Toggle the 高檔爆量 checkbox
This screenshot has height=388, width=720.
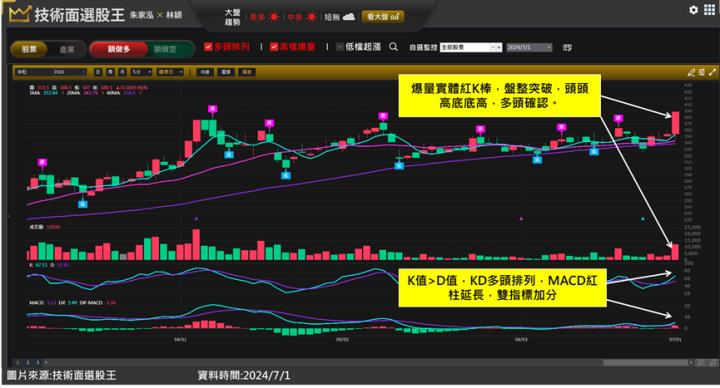click(274, 47)
